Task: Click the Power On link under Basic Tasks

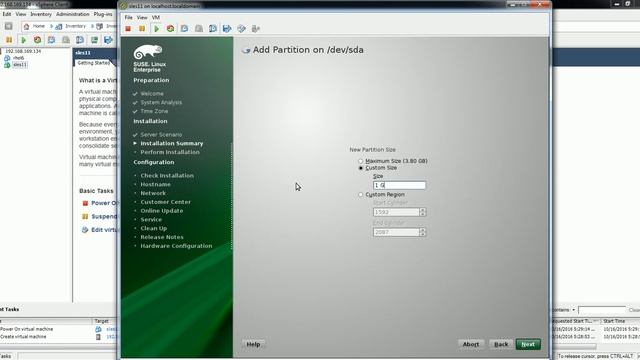Action: tap(104, 203)
